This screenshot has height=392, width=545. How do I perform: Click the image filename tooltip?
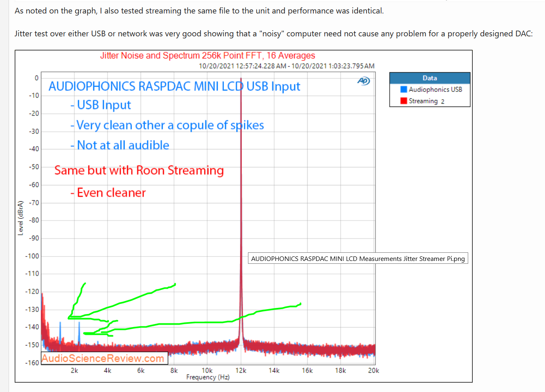357,258
